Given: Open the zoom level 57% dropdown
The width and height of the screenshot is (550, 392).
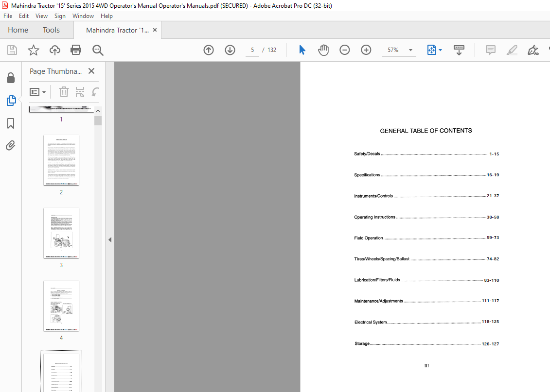Looking at the screenshot, I should 410,50.
